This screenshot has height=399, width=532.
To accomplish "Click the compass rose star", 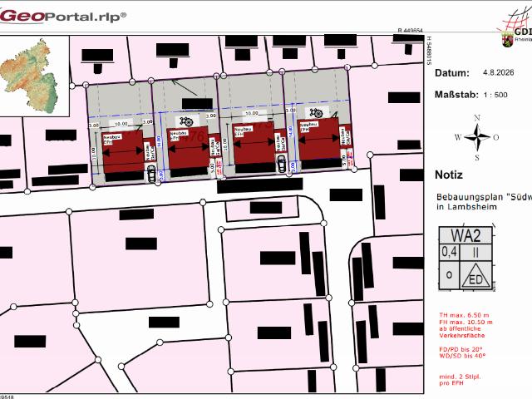I will 477,137.
